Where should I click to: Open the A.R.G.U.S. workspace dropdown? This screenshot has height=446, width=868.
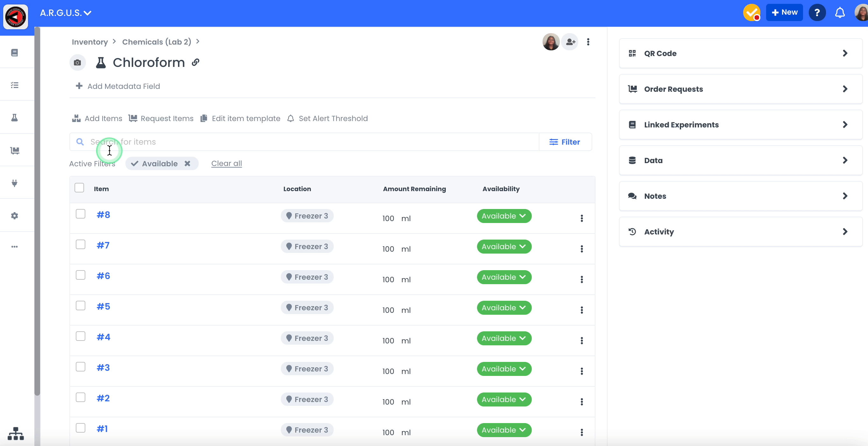coord(66,13)
